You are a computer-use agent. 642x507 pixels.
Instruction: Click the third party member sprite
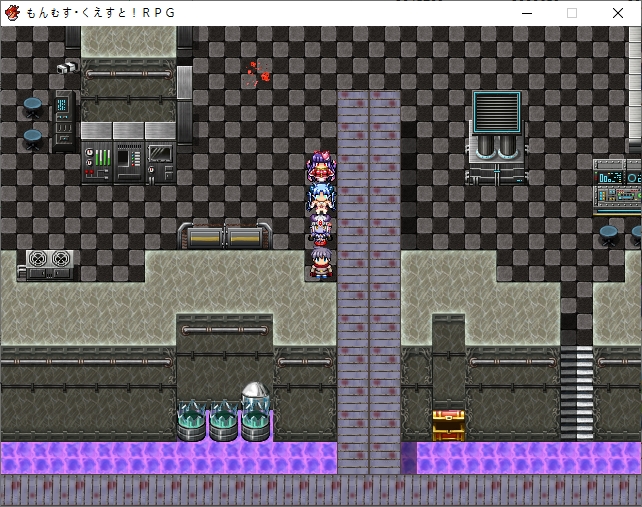coord(321,231)
